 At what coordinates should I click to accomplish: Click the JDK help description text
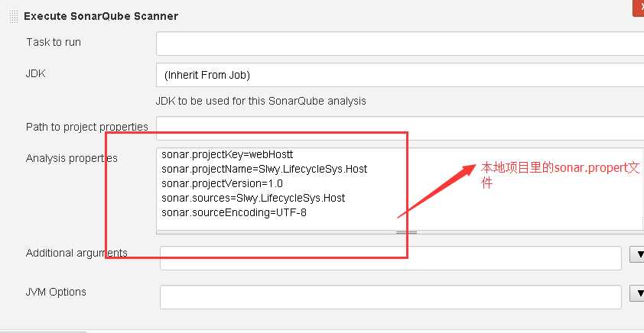pyautogui.click(x=261, y=101)
